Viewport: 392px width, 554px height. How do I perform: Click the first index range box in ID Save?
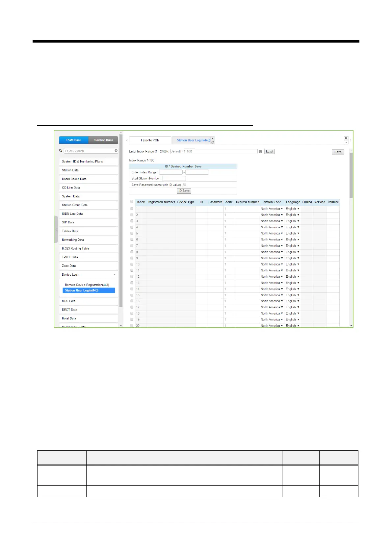pos(171,172)
